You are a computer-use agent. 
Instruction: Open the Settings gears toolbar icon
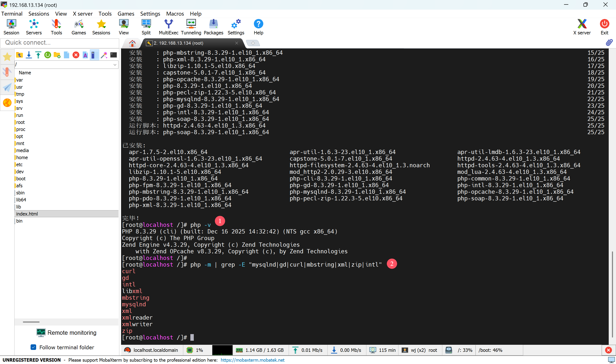236,27
